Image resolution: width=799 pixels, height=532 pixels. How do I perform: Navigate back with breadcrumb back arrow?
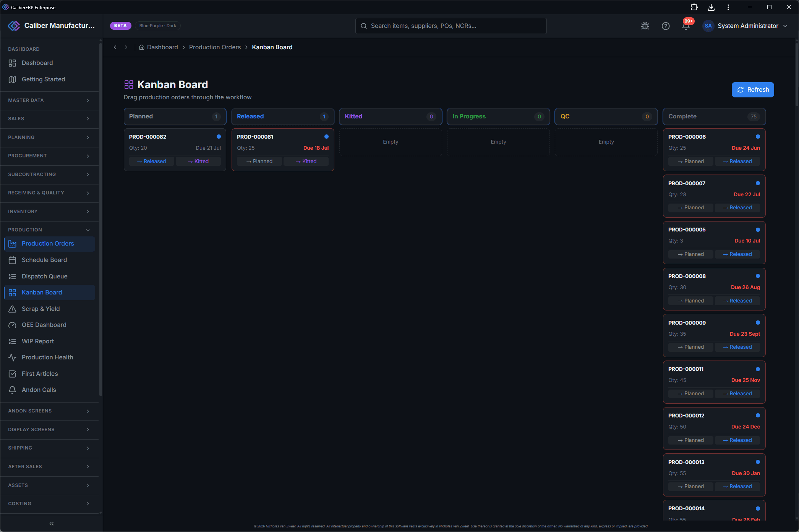pyautogui.click(x=115, y=47)
